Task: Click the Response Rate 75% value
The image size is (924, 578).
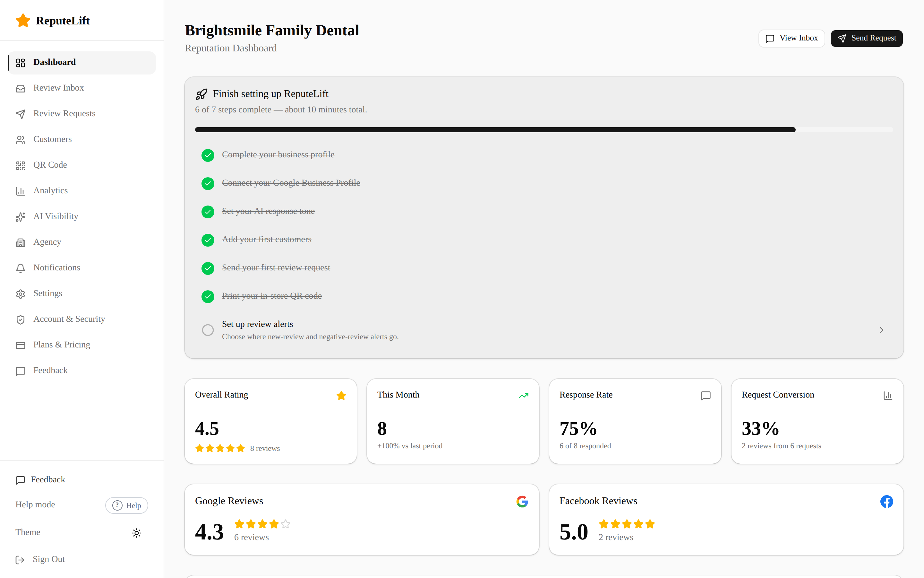Action: coord(578,429)
